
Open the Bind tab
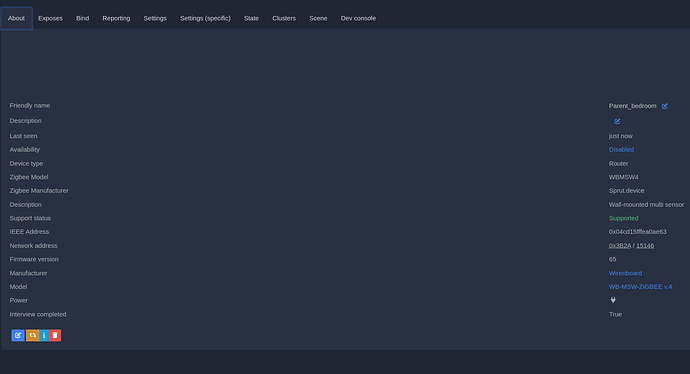(x=82, y=18)
